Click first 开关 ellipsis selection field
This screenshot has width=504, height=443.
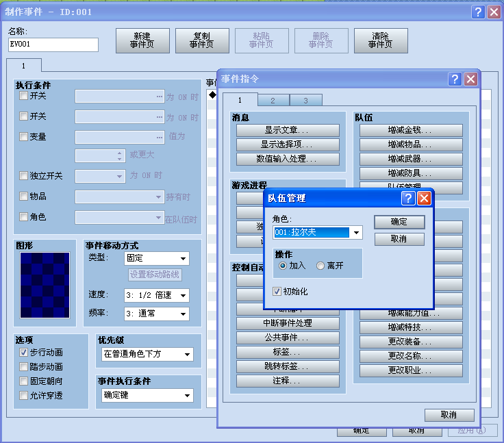pyautogui.click(x=120, y=97)
